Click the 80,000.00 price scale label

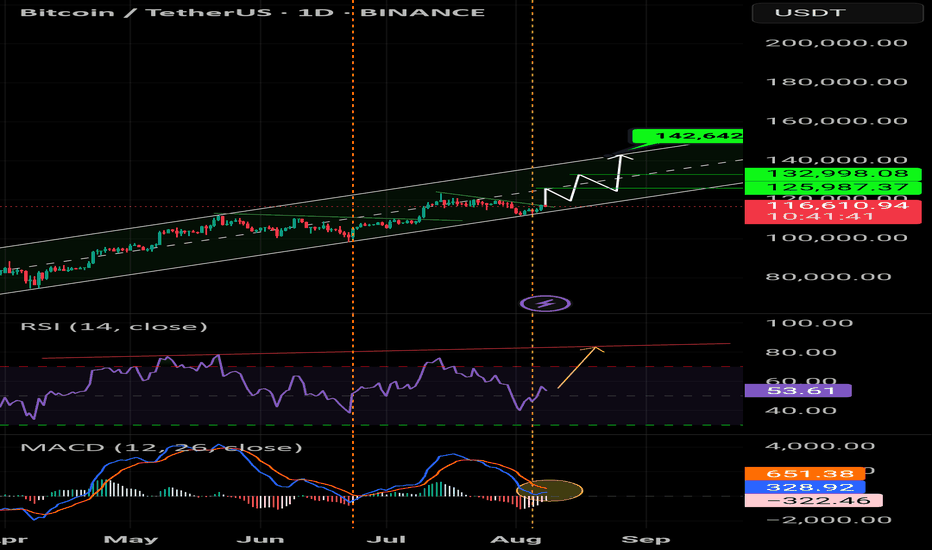point(828,276)
